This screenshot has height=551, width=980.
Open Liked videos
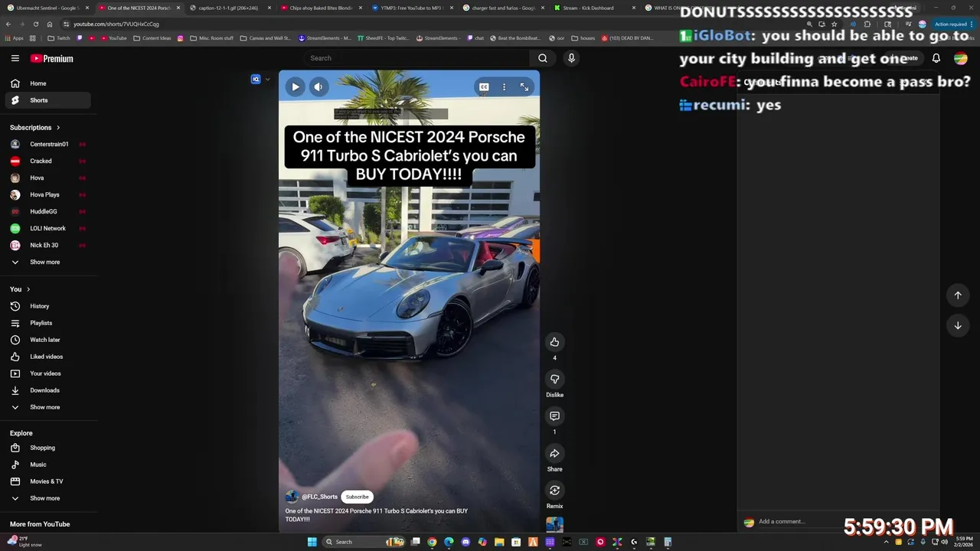[47, 357]
